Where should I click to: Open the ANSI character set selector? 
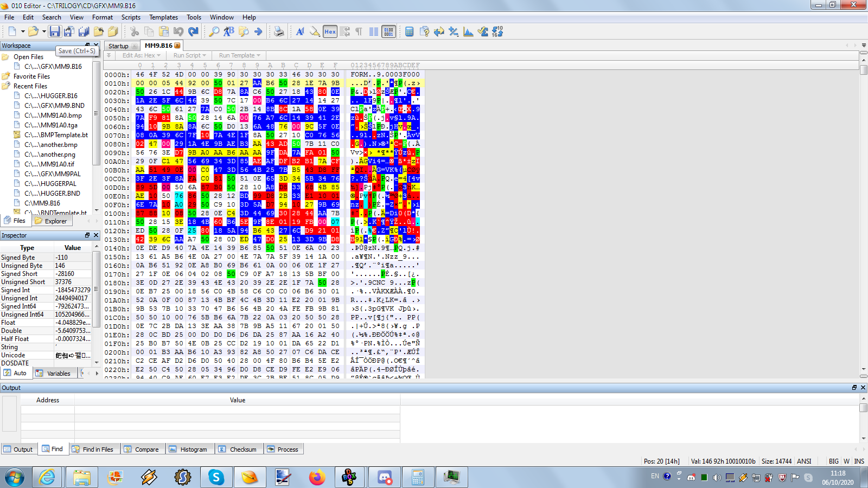804,461
